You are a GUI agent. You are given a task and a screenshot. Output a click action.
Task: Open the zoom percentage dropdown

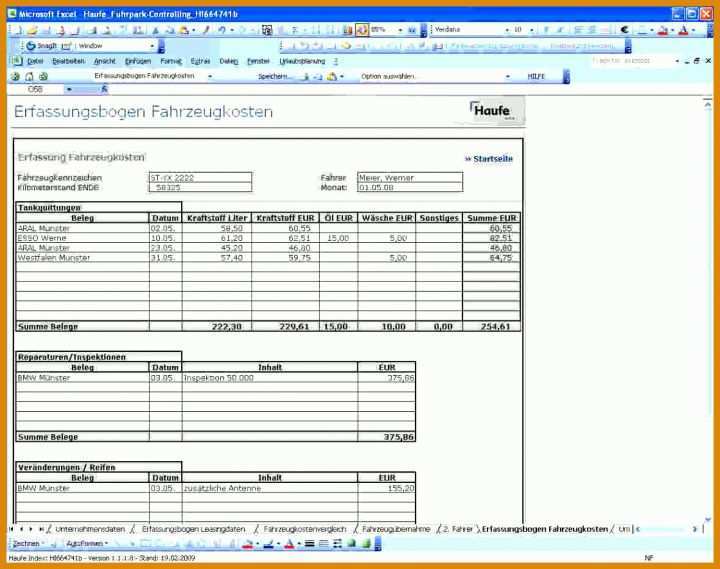tap(400, 30)
